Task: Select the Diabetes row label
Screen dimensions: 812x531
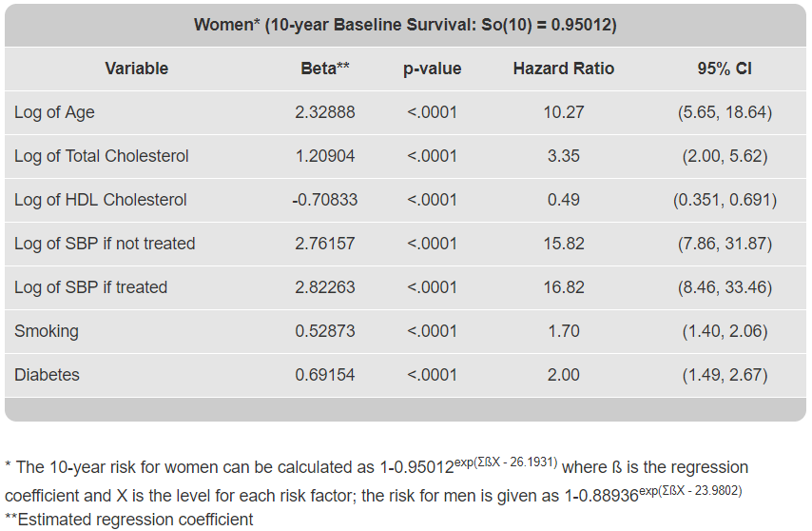Action: 47,375
